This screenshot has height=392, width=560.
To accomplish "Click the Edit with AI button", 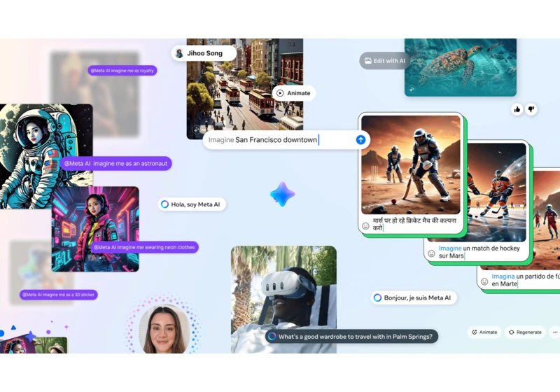I will [384, 61].
